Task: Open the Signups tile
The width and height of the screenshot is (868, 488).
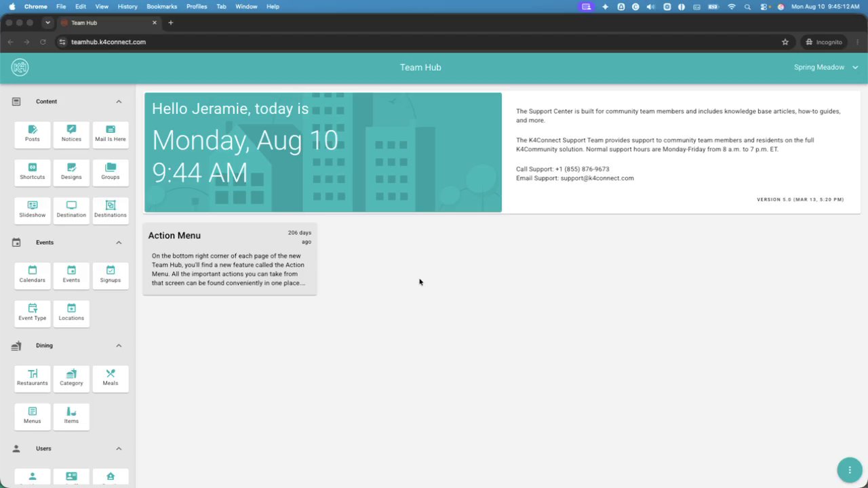Action: click(x=111, y=275)
